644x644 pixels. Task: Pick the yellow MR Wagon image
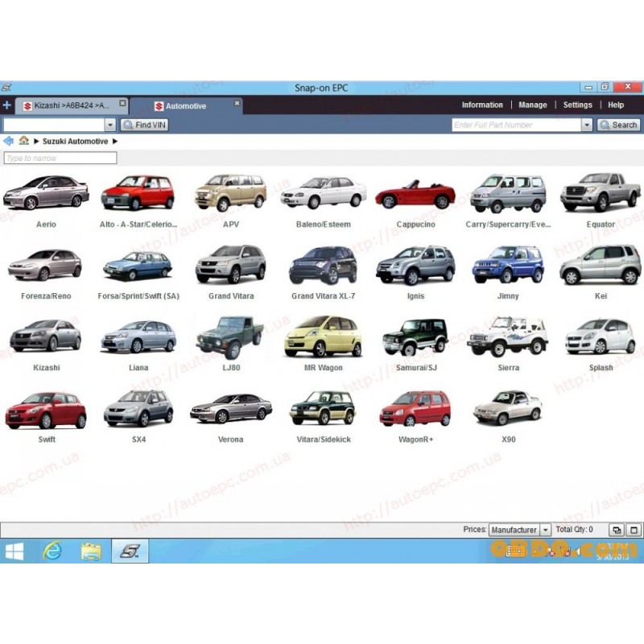[x=324, y=336]
